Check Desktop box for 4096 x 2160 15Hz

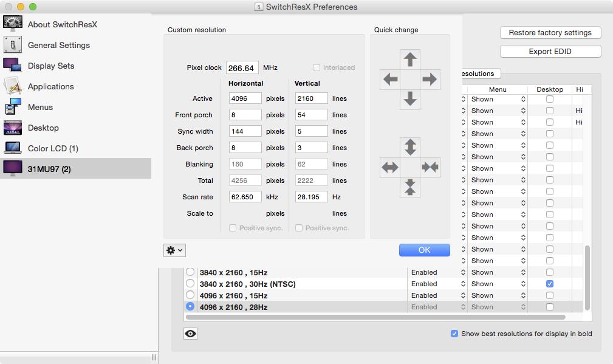[550, 295]
